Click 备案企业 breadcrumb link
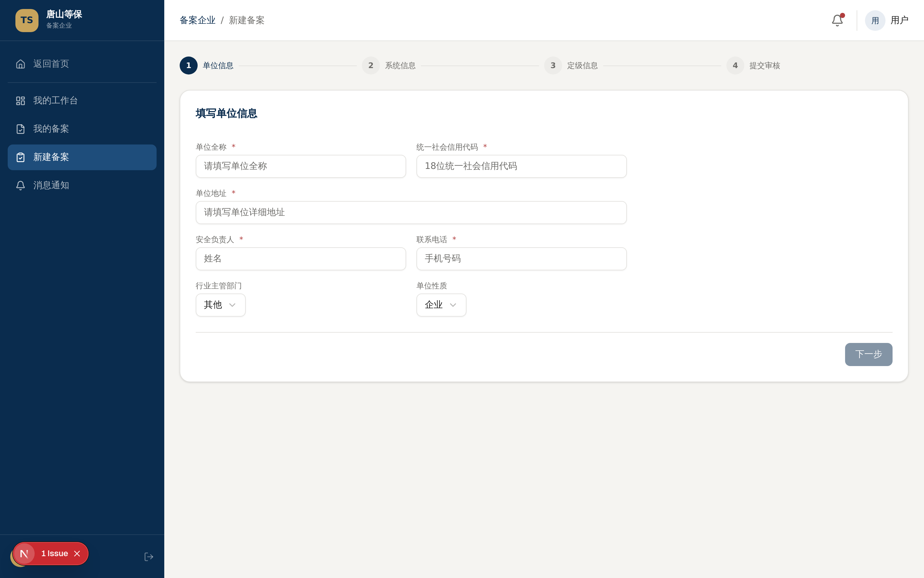 (x=197, y=20)
